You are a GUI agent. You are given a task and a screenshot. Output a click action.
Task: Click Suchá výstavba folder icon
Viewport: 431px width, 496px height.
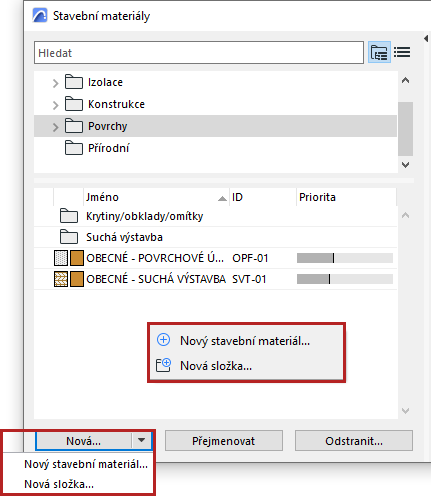(x=69, y=237)
